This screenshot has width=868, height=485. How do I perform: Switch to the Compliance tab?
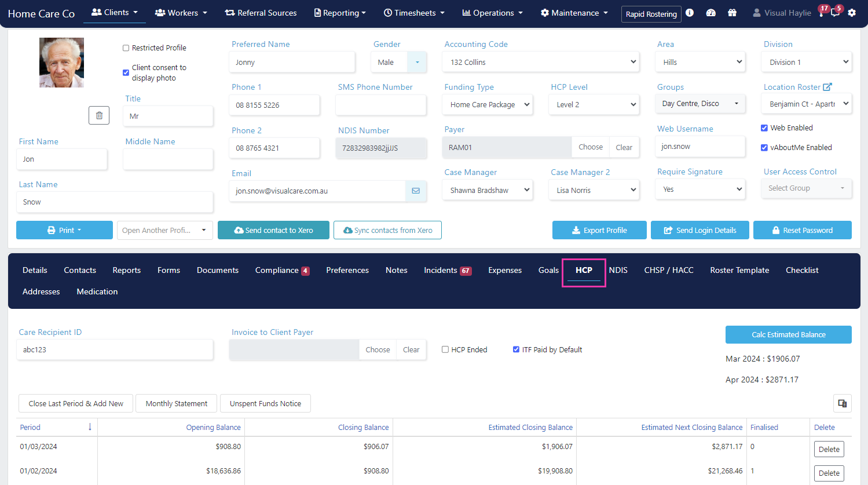click(x=282, y=270)
